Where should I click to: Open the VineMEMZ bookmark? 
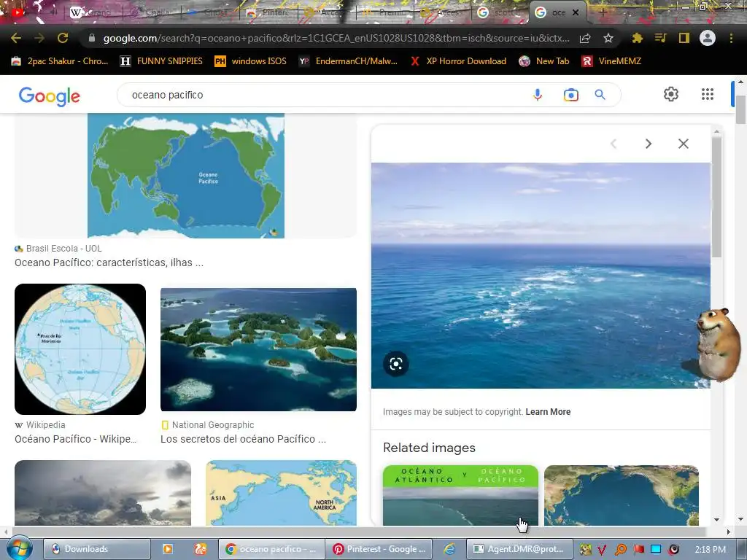[x=611, y=61]
